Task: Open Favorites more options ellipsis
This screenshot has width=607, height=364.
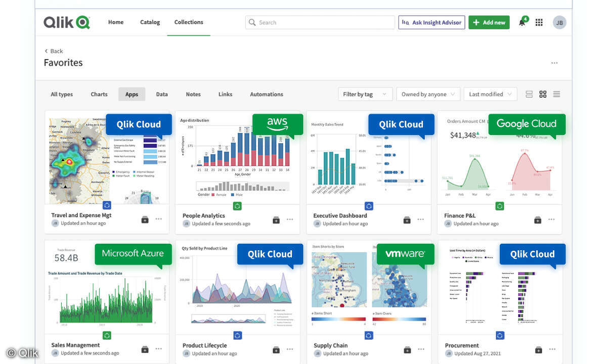Action: pyautogui.click(x=554, y=63)
